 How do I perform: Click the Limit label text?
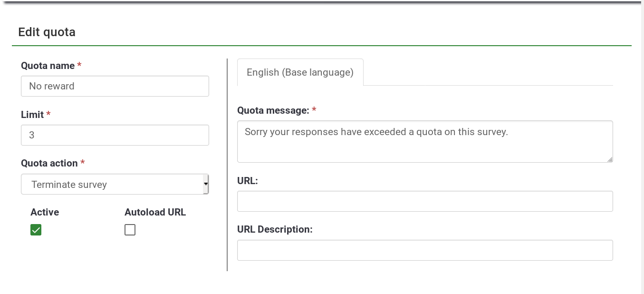tap(32, 115)
